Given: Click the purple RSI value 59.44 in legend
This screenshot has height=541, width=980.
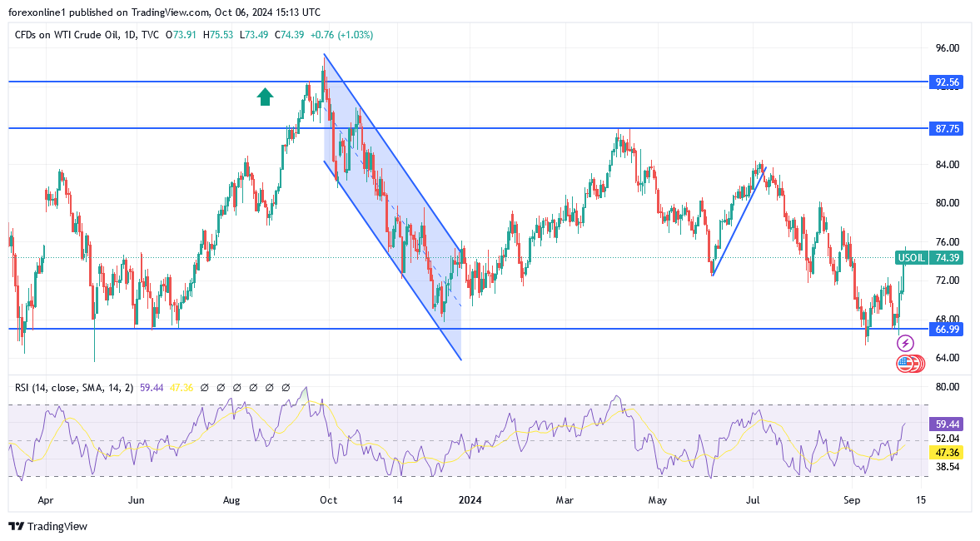Looking at the screenshot, I should [x=152, y=388].
